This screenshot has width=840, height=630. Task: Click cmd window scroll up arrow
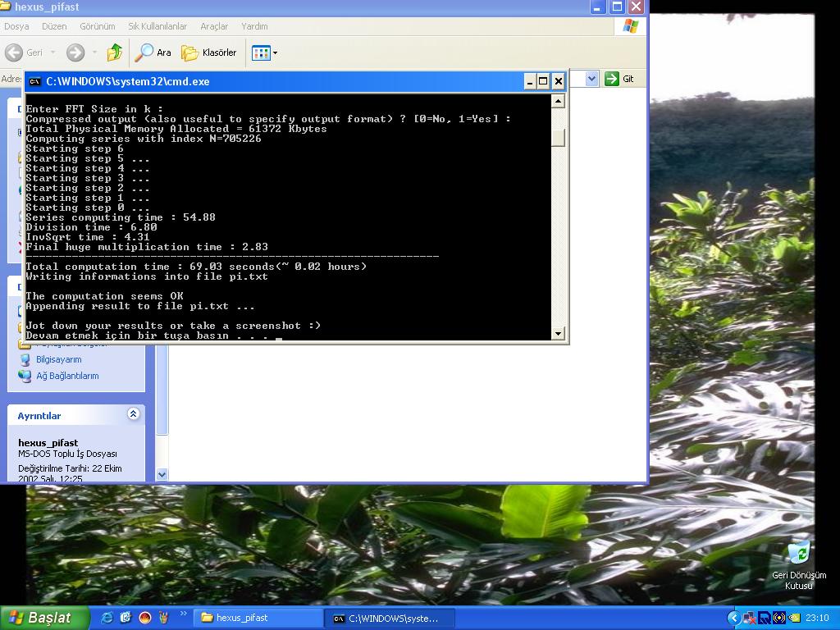point(558,101)
